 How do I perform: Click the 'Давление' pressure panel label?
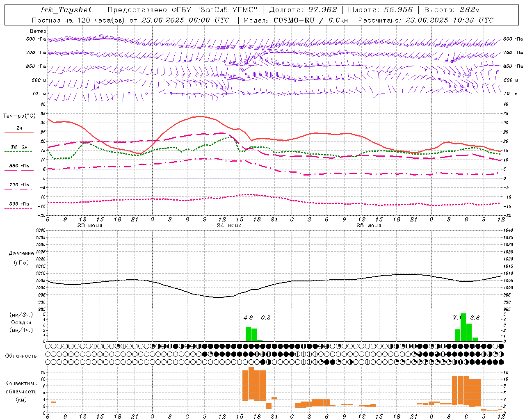point(21,253)
